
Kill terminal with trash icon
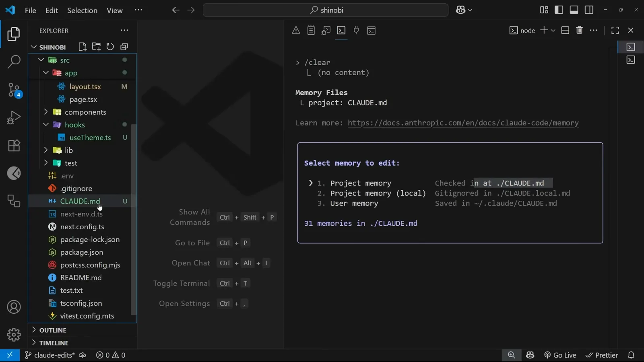(579, 30)
